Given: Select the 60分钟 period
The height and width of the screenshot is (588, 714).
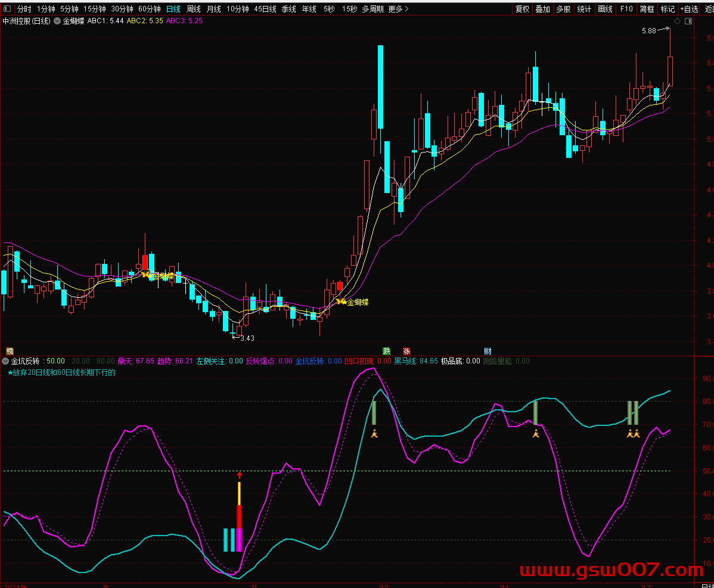Looking at the screenshot, I should pos(150,9).
